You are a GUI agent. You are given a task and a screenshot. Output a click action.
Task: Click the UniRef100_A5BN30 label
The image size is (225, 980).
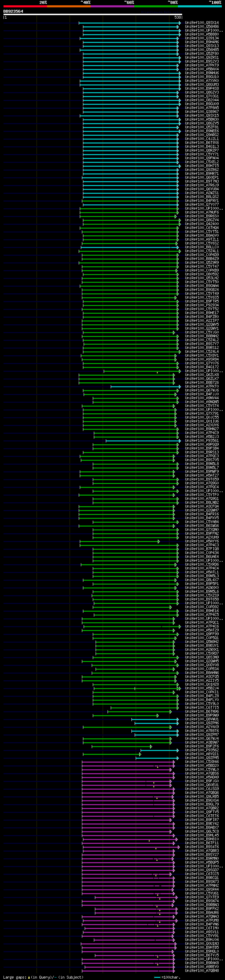coord(202,120)
